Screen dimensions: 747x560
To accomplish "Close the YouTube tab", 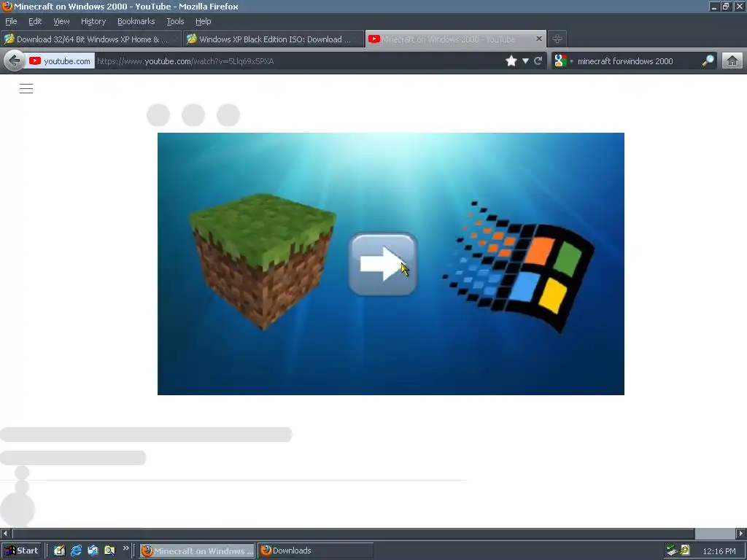I will (539, 39).
